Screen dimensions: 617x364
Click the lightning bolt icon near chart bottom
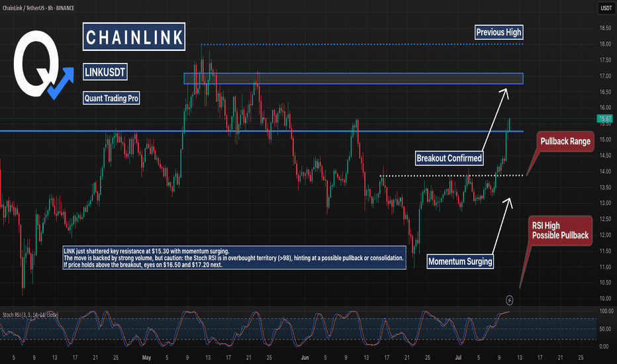509,300
